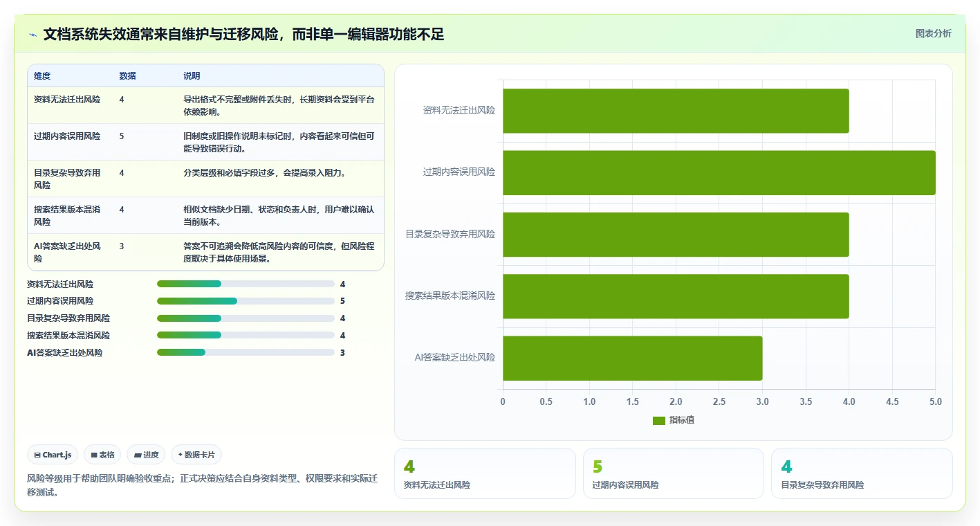Click the 数据 column header
The height and width of the screenshot is (526, 980).
click(x=127, y=76)
